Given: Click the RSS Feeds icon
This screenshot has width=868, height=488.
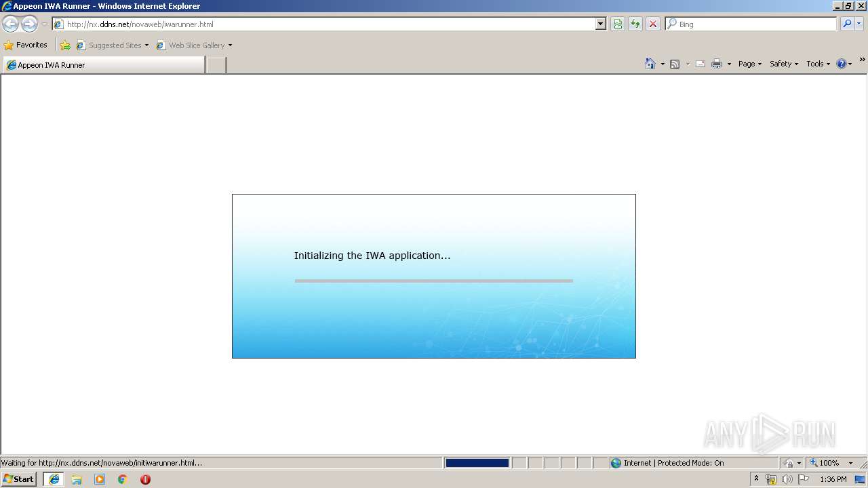Looking at the screenshot, I should point(675,64).
